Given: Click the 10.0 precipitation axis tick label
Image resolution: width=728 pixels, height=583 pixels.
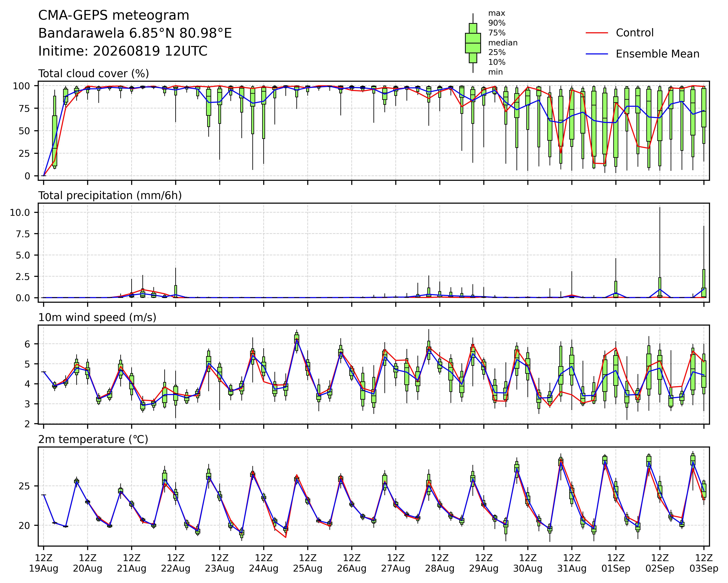Looking at the screenshot, I should coord(20,213).
